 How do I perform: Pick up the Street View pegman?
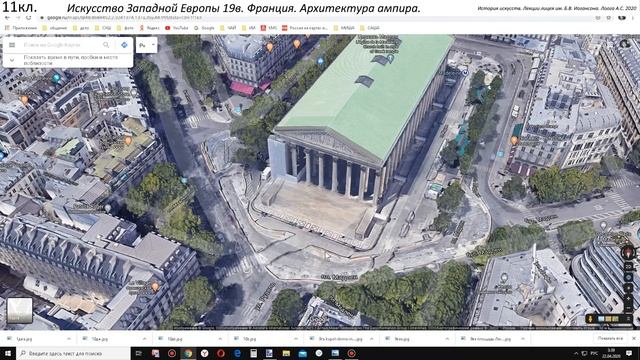pyautogui.click(x=590, y=319)
